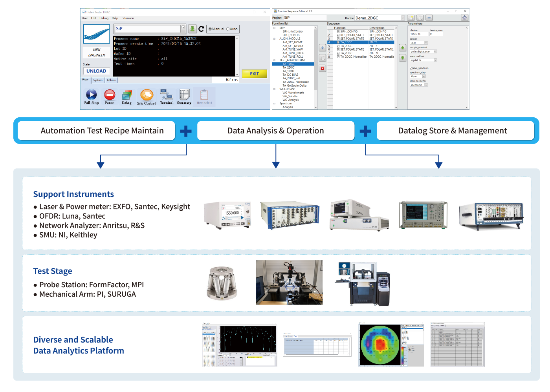Image resolution: width=550 pixels, height=392 pixels.
Task: Toggle TA_1DGC checkbox in highlighted row 4
Action: click(x=338, y=42)
